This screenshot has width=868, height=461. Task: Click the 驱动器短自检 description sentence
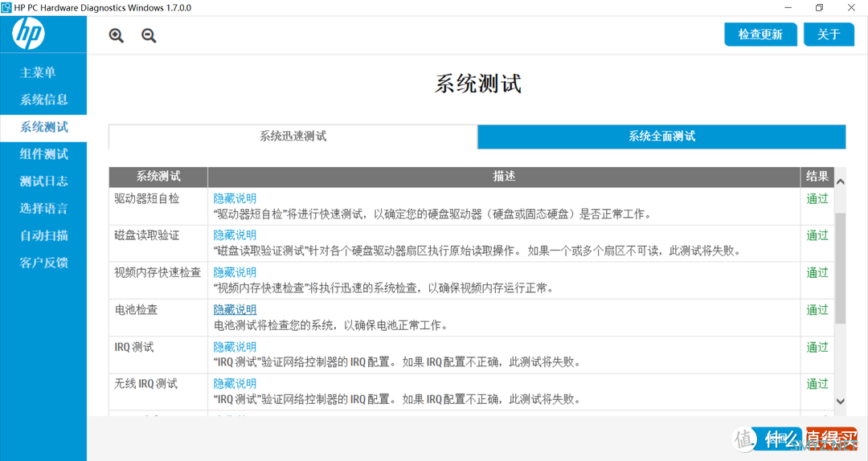tap(433, 214)
